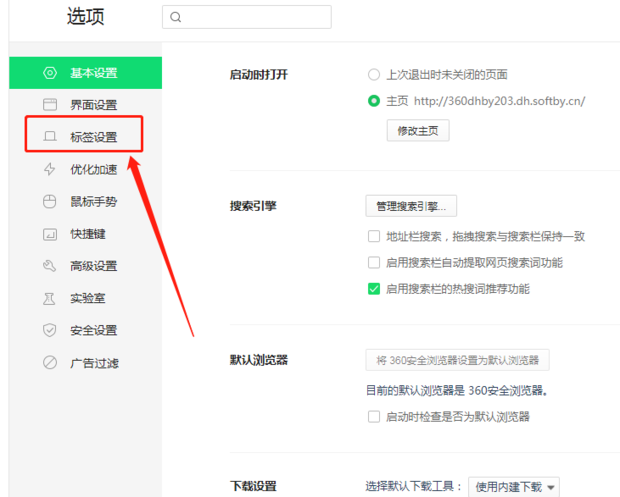Select 上次退出时未关闭的页面 radio option
620x497 pixels.
374,74
